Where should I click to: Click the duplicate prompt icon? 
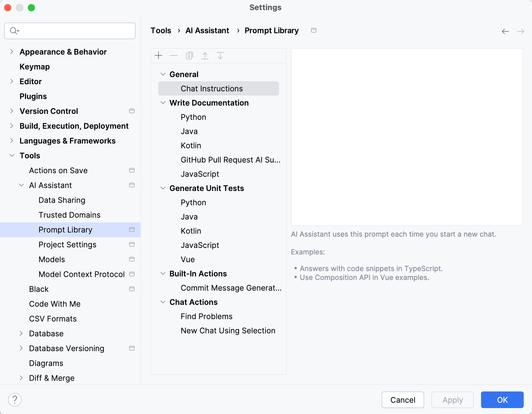(190, 56)
